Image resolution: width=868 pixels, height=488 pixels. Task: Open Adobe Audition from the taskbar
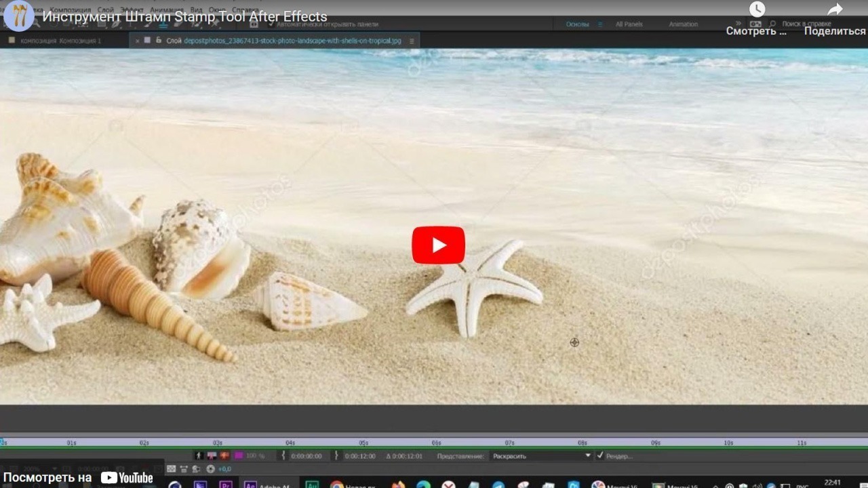(x=312, y=484)
